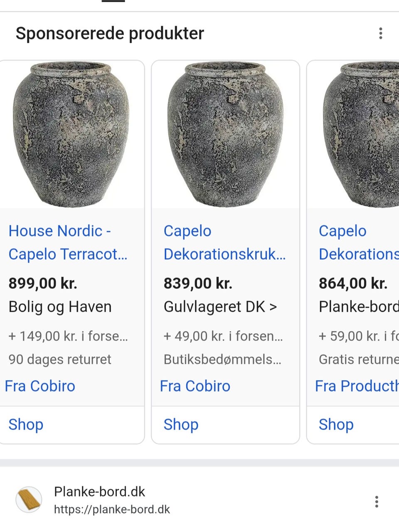Tap the 899,00 kr. price
This screenshot has height=532, width=399.
(x=43, y=283)
